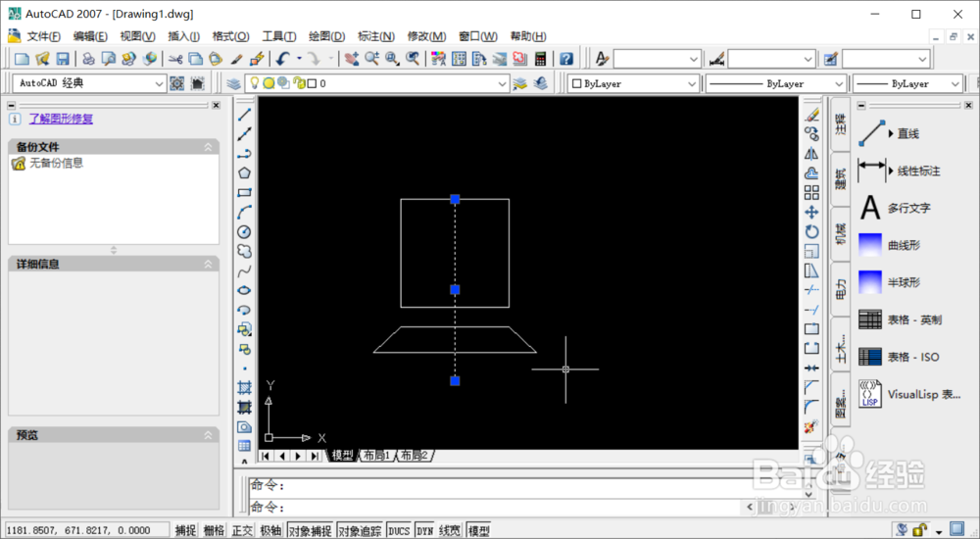980x539 pixels.
Task: Open the 绘图(D) menu
Action: click(x=327, y=36)
